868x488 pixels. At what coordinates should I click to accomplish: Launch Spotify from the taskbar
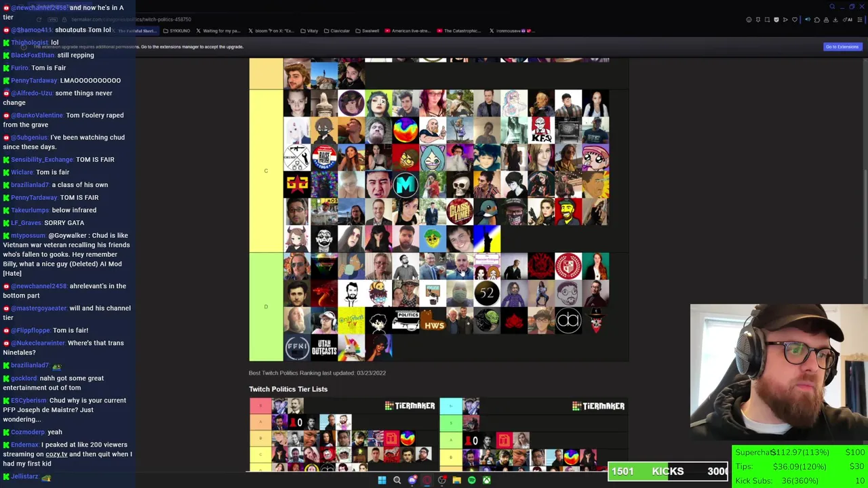tap(471, 480)
